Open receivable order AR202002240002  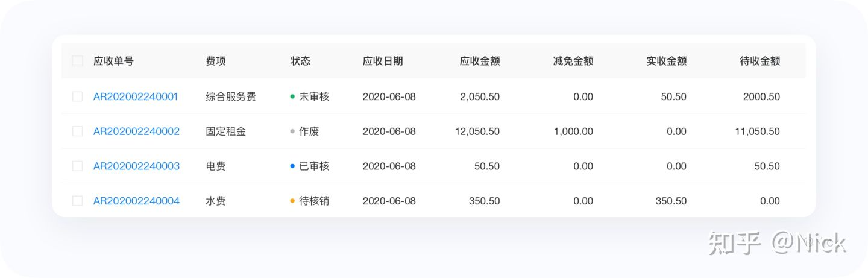click(x=136, y=131)
